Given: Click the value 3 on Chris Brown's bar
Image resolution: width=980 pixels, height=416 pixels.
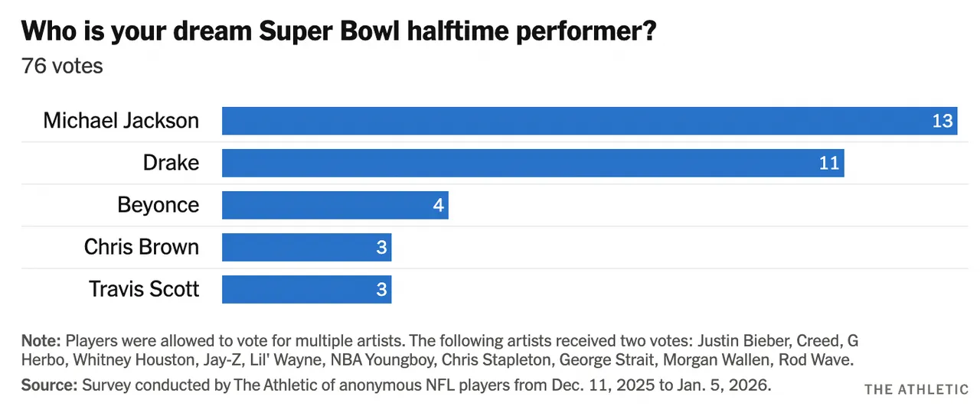Looking at the screenshot, I should [x=382, y=247].
